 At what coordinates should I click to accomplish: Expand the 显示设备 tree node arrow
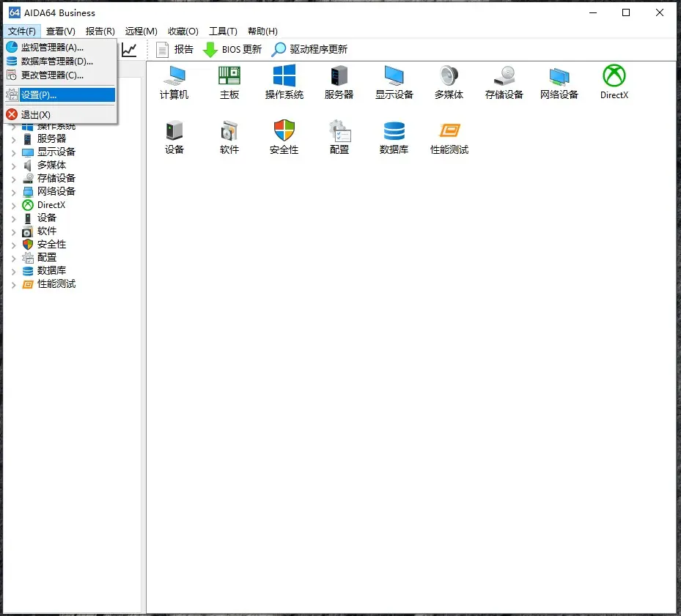click(13, 153)
